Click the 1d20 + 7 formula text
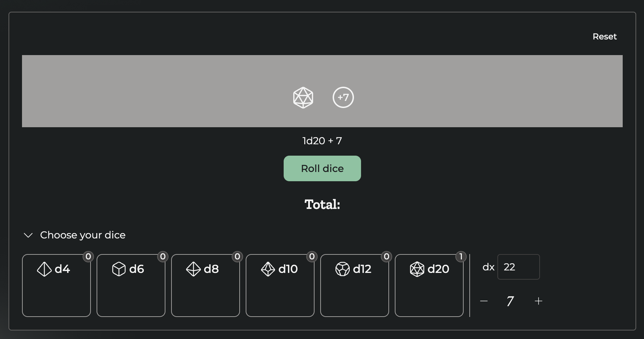Screen dimensions: 644x339 click(x=322, y=141)
